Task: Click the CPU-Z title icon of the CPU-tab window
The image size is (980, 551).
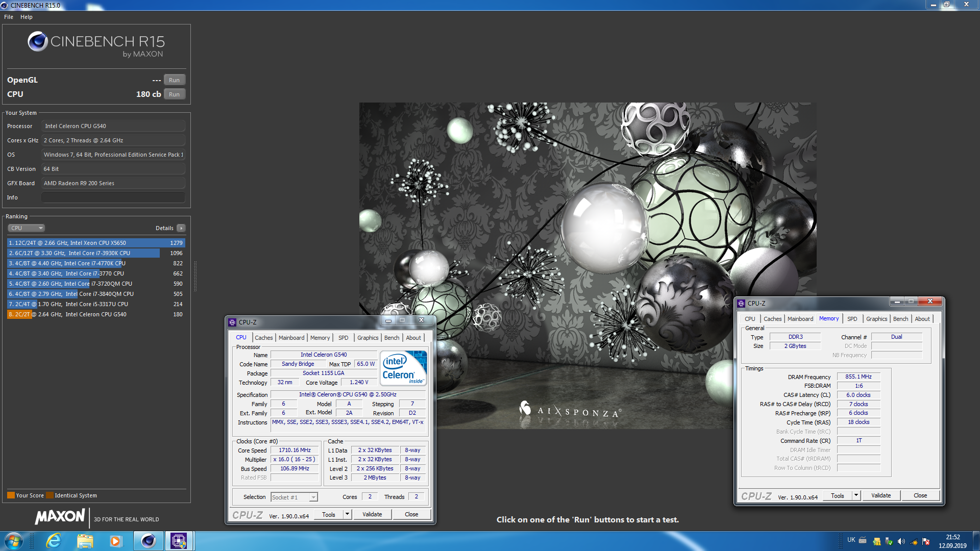Action: click(232, 322)
